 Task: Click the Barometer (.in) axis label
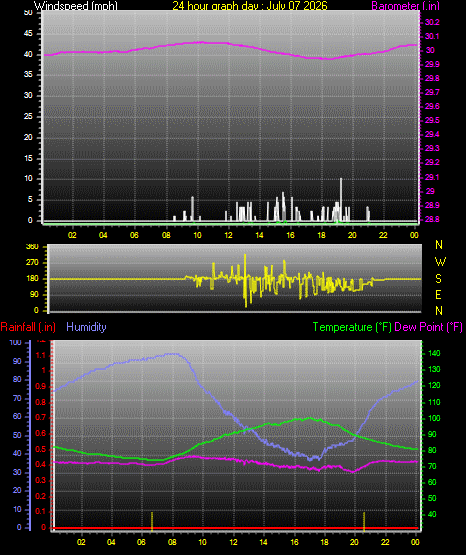click(405, 6)
